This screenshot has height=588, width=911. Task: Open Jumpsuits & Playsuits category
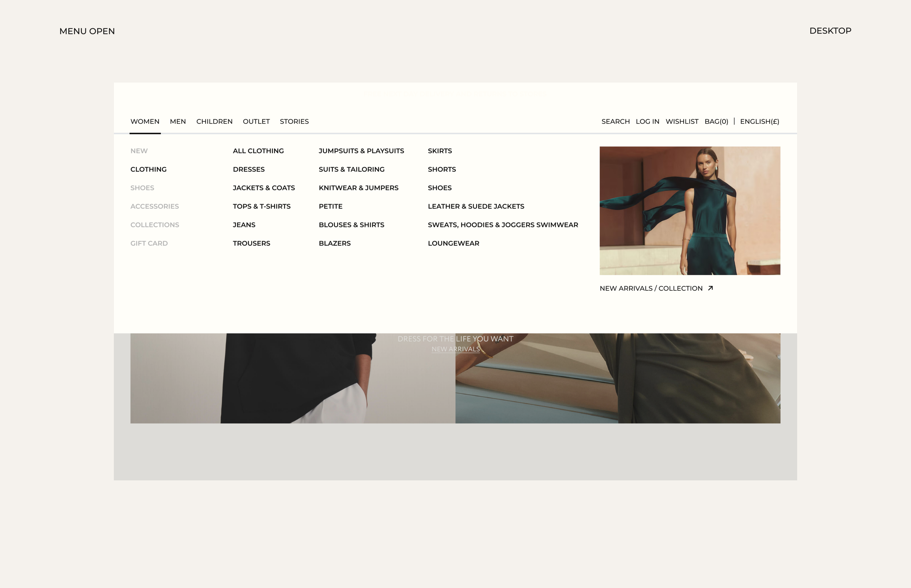point(361,151)
